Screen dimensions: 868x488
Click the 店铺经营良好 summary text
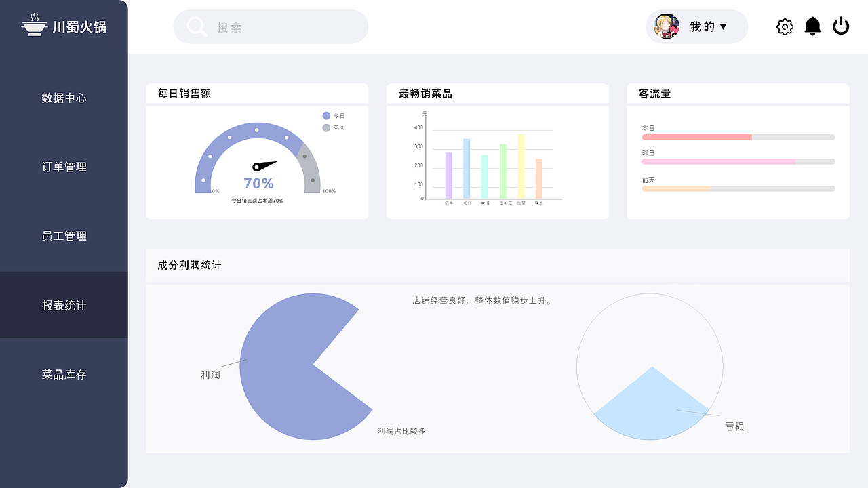click(483, 300)
